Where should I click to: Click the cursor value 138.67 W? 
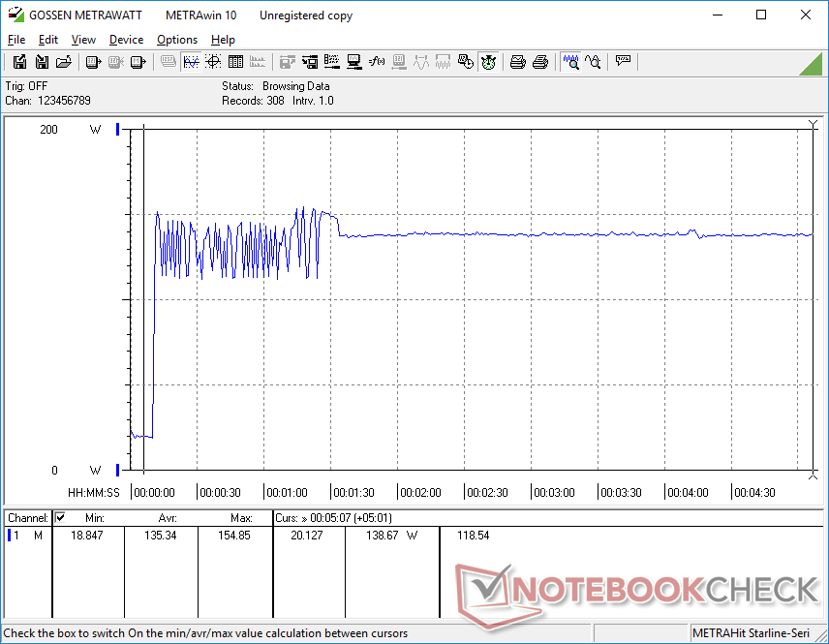pos(392,536)
